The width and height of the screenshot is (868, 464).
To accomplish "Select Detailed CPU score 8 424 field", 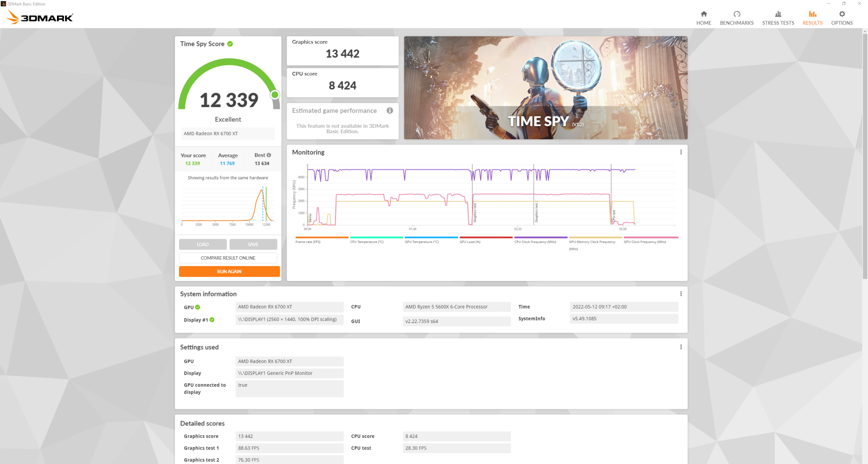I will point(457,436).
